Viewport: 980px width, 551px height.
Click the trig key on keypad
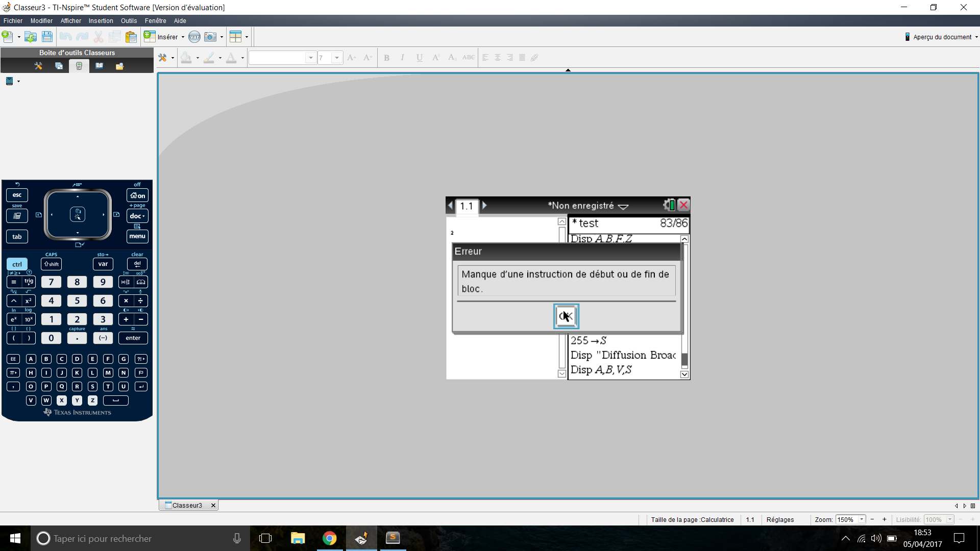point(29,282)
